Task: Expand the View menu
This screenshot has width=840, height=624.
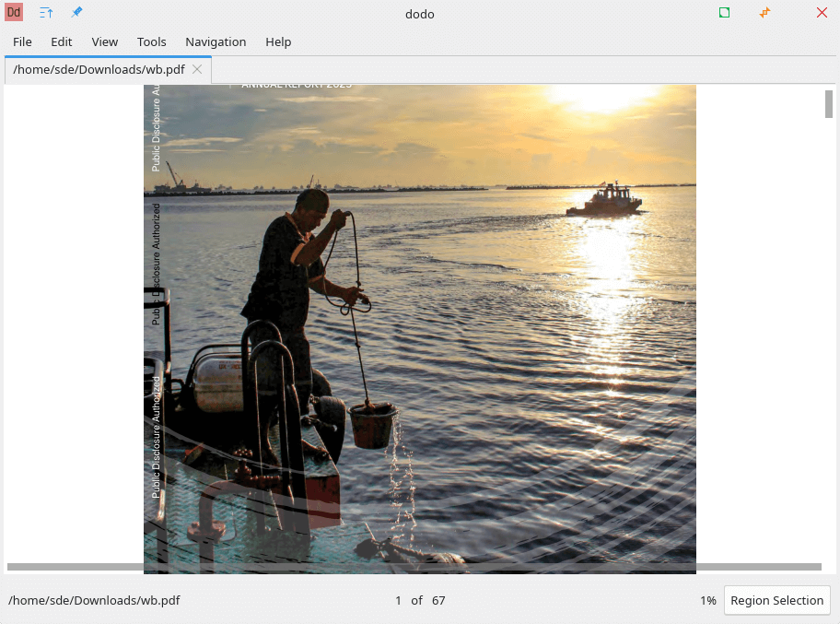Action: click(x=105, y=41)
